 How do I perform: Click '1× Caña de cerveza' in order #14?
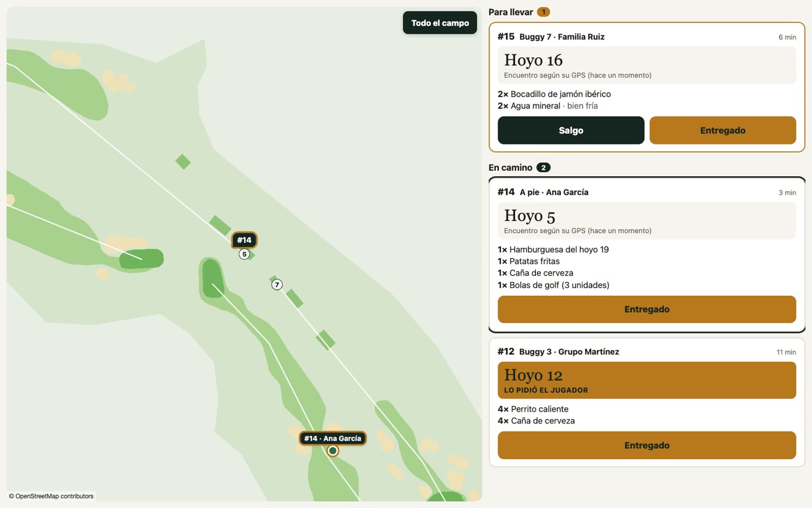tap(535, 273)
